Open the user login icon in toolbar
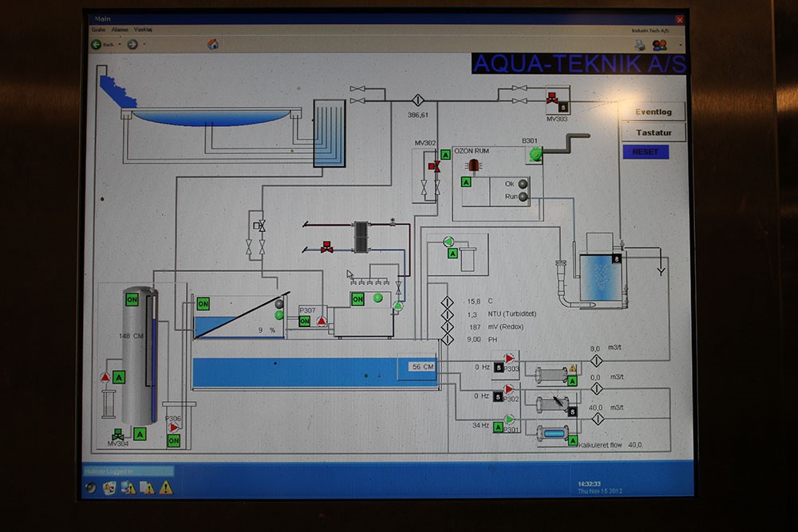This screenshot has height=532, width=798. (x=660, y=45)
